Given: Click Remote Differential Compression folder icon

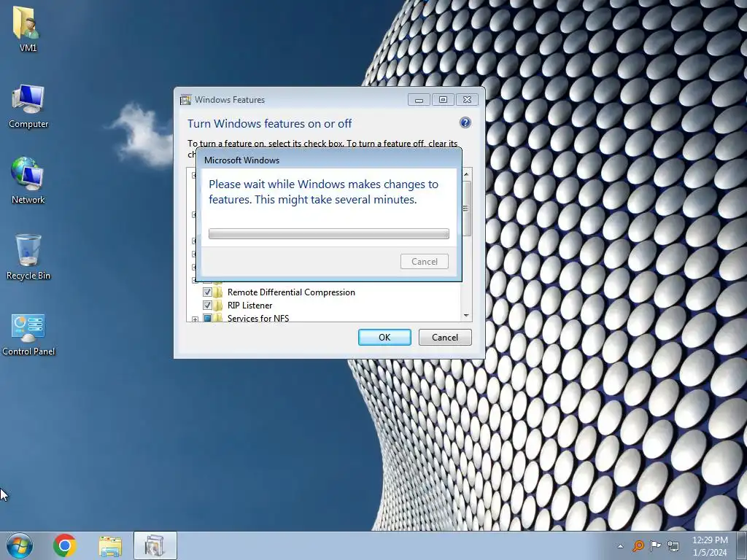Looking at the screenshot, I should pos(218,292).
